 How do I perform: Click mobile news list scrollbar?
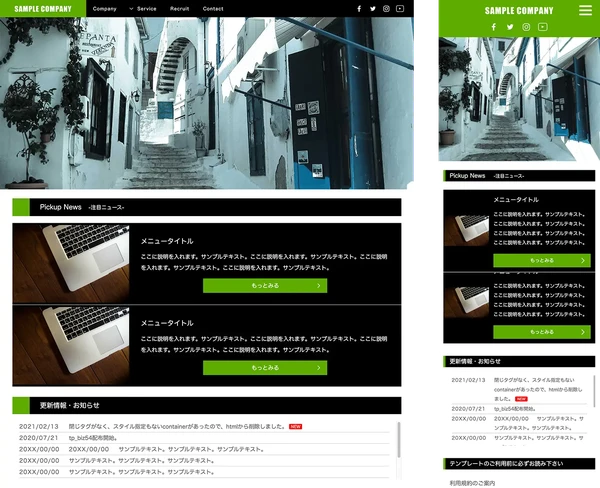coord(594,391)
